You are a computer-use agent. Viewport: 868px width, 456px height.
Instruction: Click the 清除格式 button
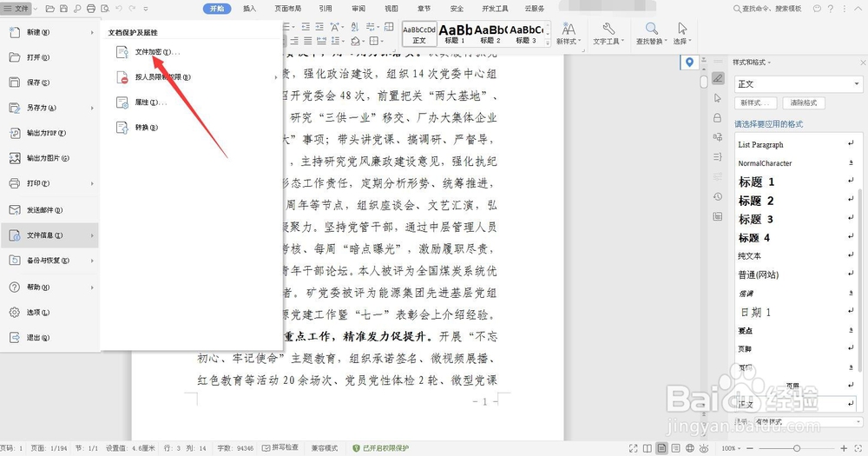(x=803, y=103)
